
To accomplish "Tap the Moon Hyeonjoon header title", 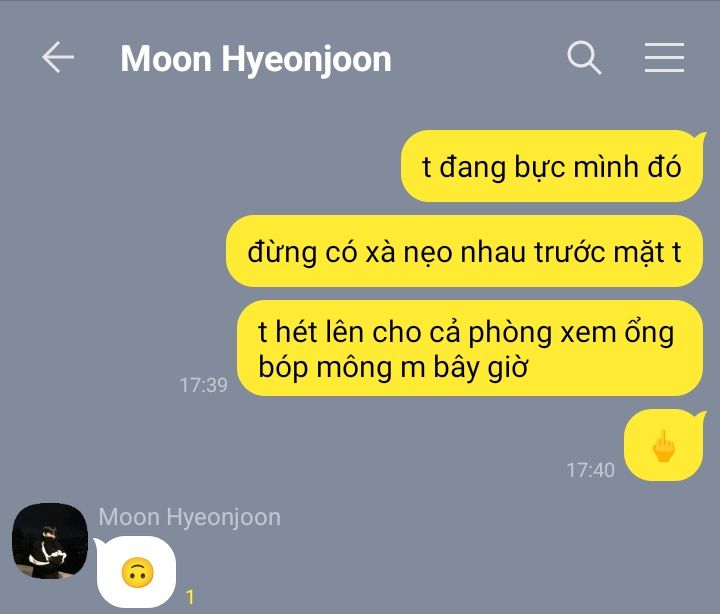I will click(256, 59).
